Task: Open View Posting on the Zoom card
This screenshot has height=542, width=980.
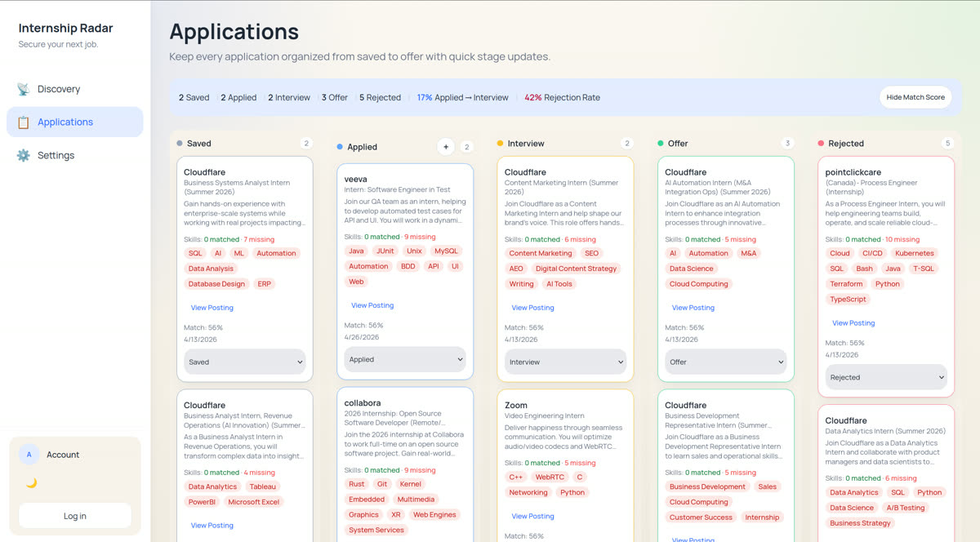Action: (x=532, y=516)
